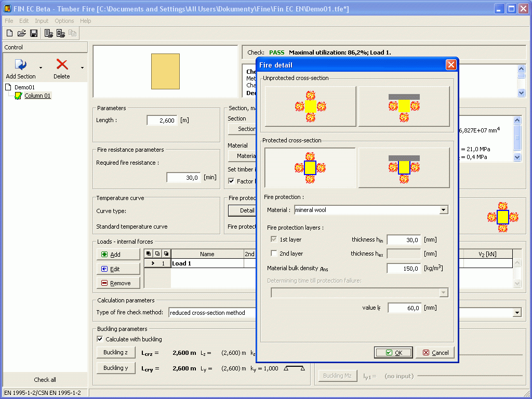
Task: Click the New file toolbar icon
Action: (9, 33)
